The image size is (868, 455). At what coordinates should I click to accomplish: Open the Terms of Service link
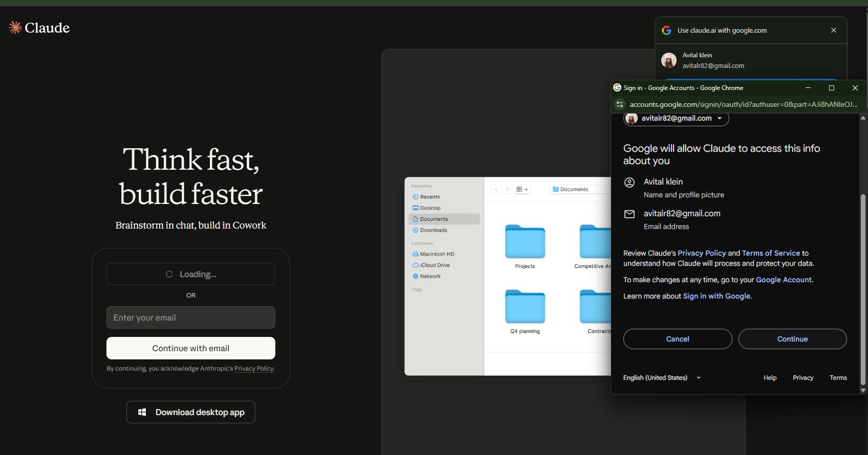coord(771,253)
